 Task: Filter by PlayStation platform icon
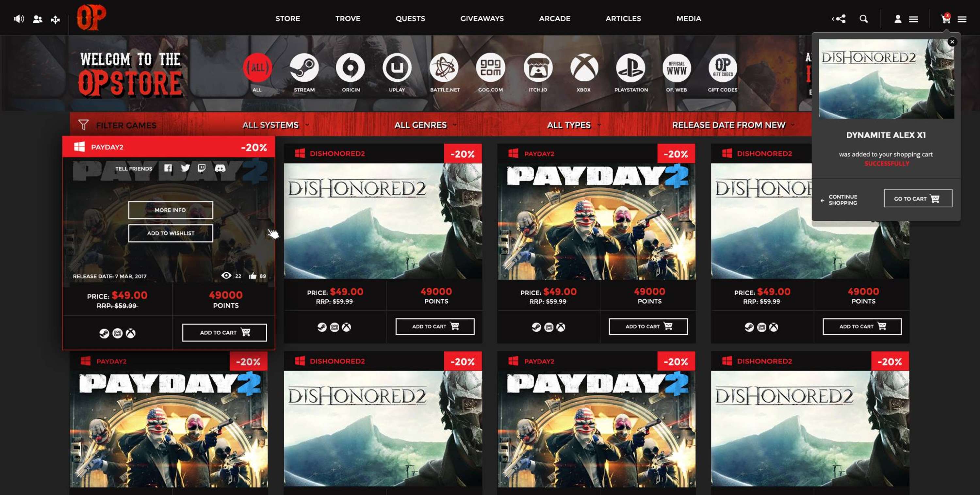tap(630, 68)
